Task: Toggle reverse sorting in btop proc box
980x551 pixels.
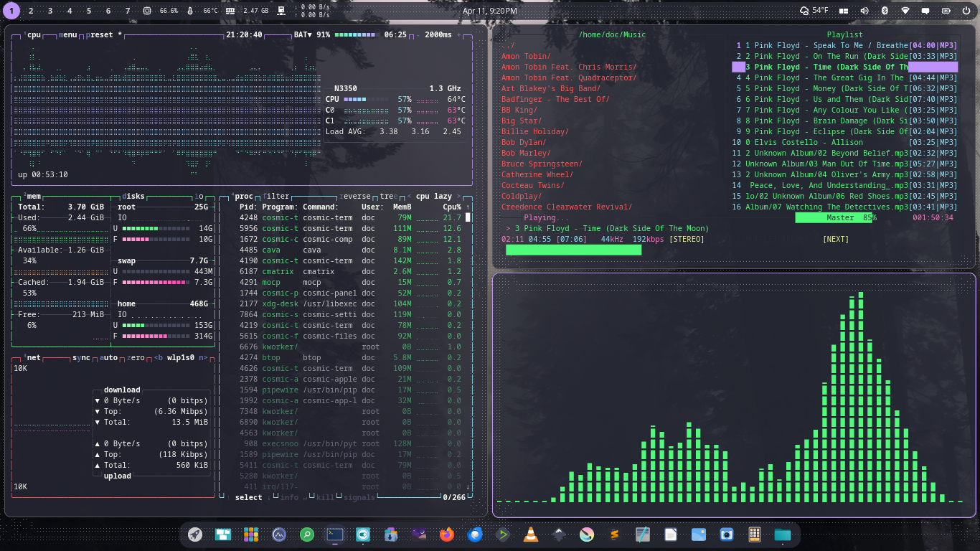Action: click(357, 196)
